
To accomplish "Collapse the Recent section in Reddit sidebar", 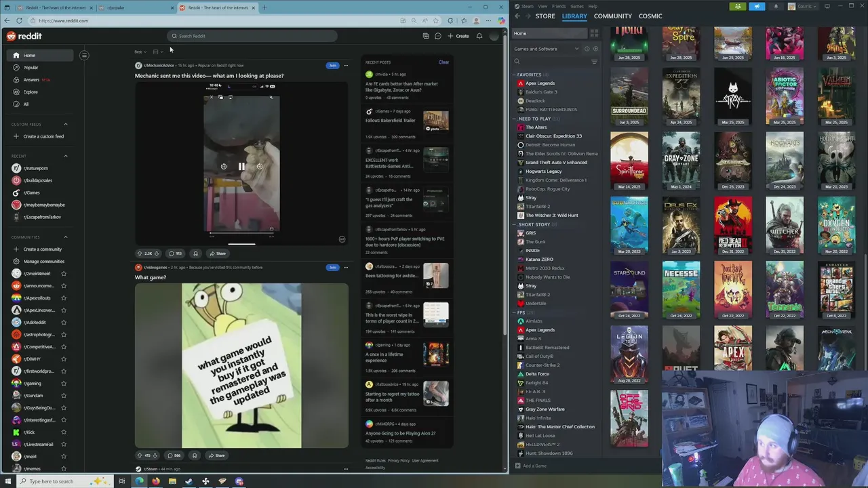I will 66,156.
